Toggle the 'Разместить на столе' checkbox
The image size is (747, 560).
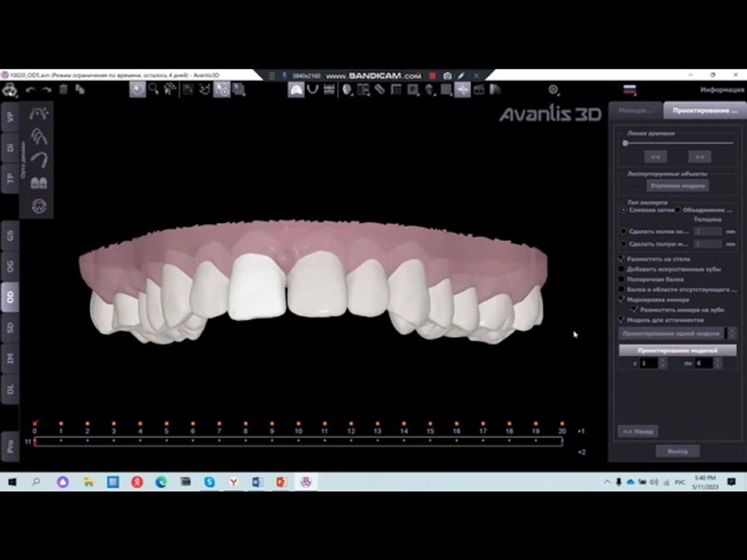(x=622, y=258)
